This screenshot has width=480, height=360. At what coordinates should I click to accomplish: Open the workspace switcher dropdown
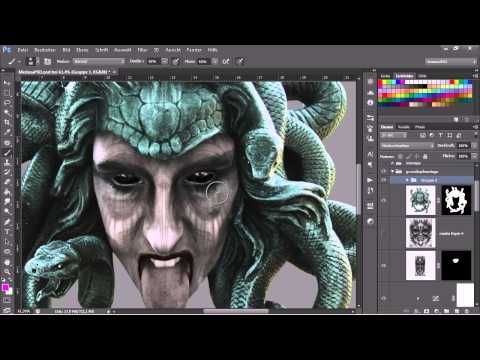tap(450, 61)
